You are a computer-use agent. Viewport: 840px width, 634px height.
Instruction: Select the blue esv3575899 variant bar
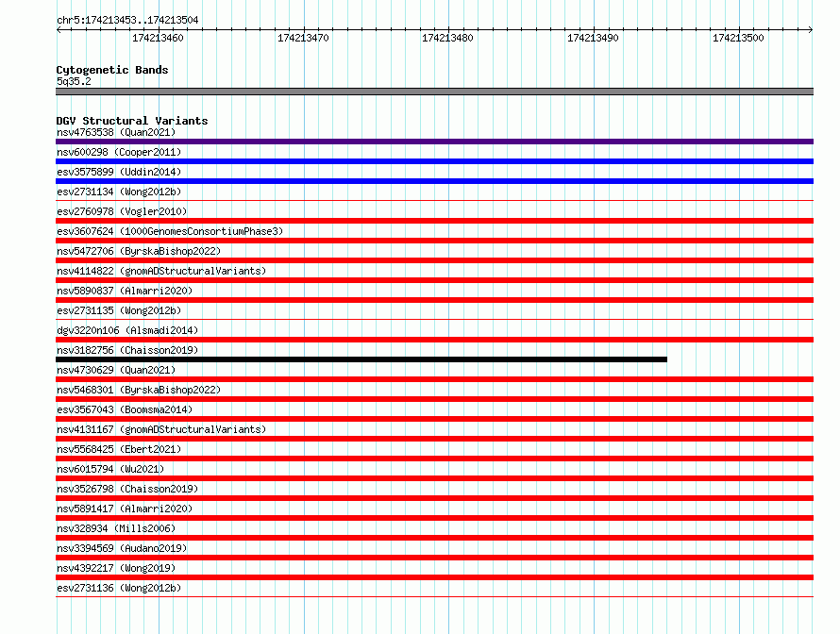pos(434,181)
